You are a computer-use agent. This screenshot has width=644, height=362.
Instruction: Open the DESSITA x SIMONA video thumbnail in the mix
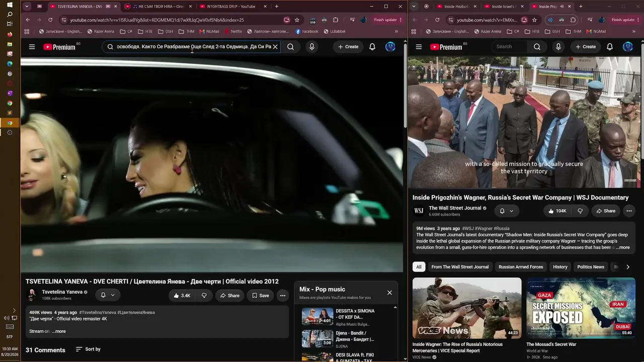click(317, 316)
